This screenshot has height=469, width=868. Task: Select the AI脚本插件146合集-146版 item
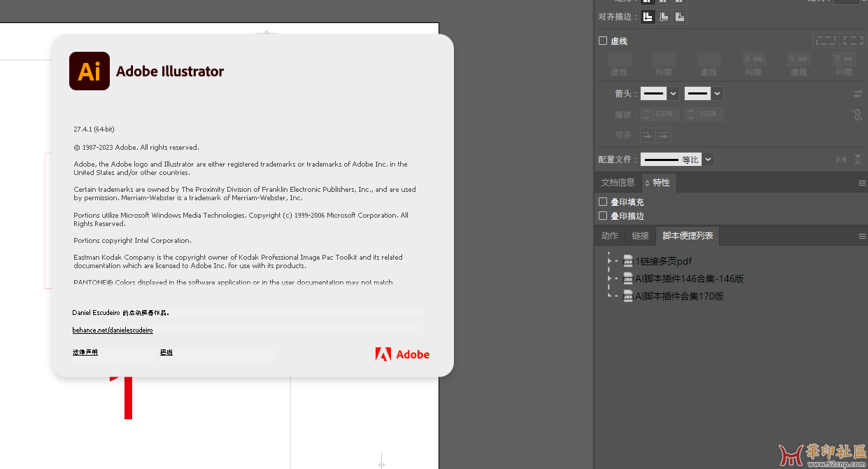(x=683, y=279)
